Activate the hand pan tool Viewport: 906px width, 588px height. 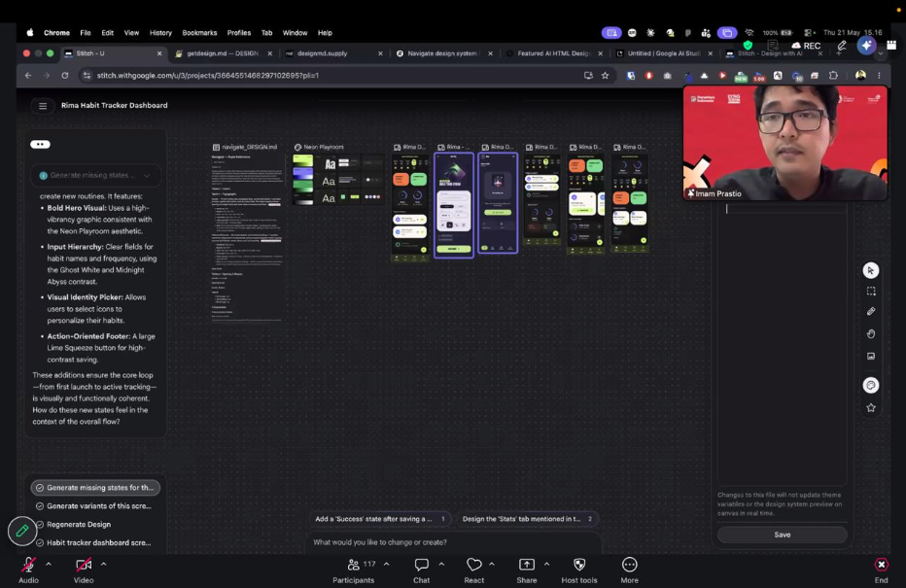pos(871,334)
